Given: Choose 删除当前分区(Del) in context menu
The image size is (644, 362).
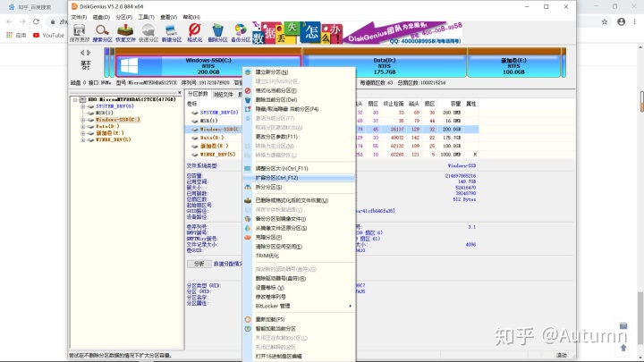Looking at the screenshot, I should click(299, 100).
